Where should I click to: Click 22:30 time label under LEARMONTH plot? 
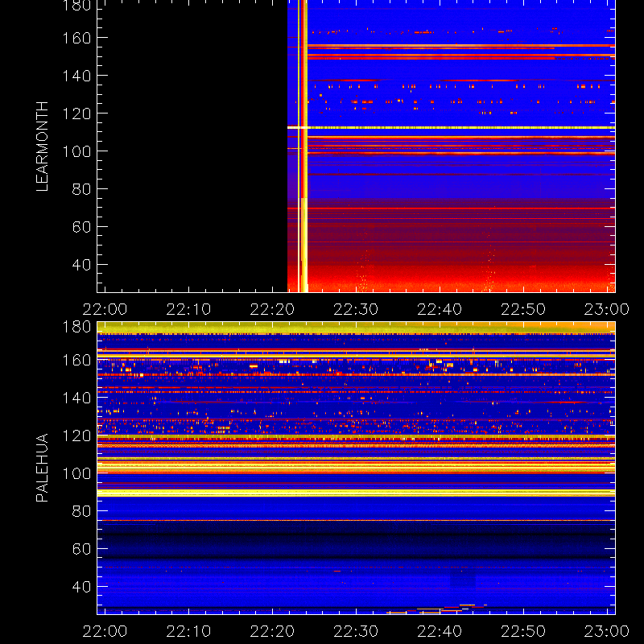pos(356,309)
